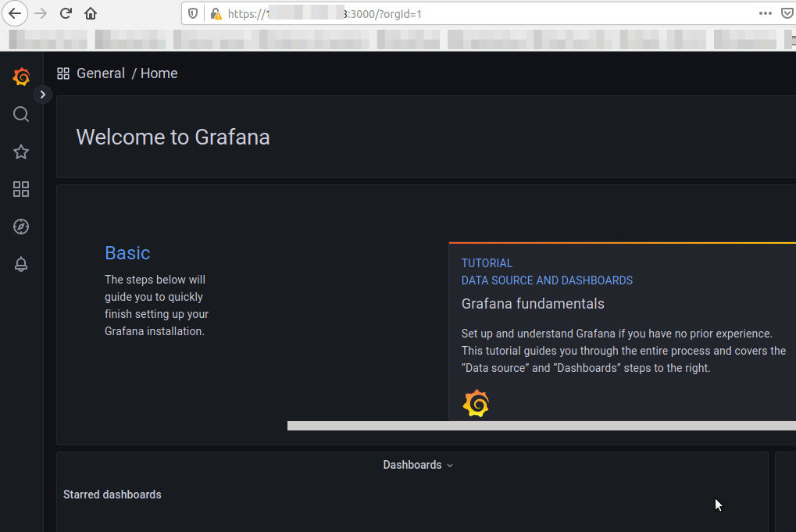796x532 pixels.
Task: Go back to previous browser page
Action: [x=15, y=13]
